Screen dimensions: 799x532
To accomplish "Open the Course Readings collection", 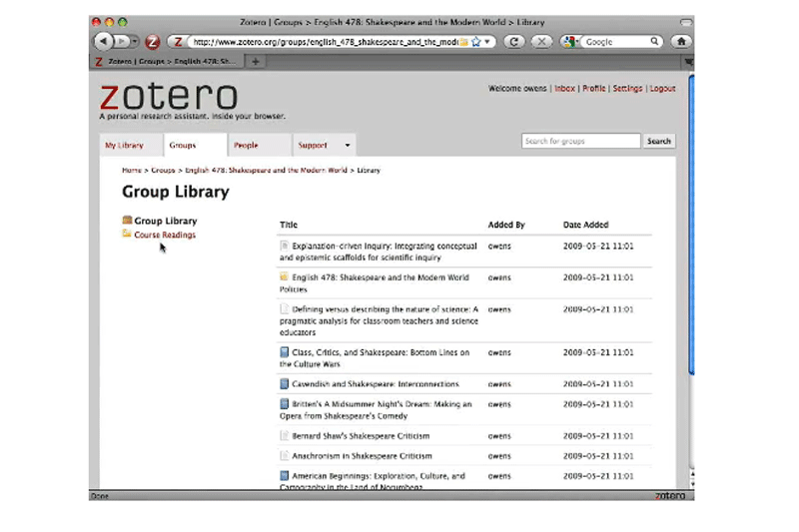I will pyautogui.click(x=165, y=235).
